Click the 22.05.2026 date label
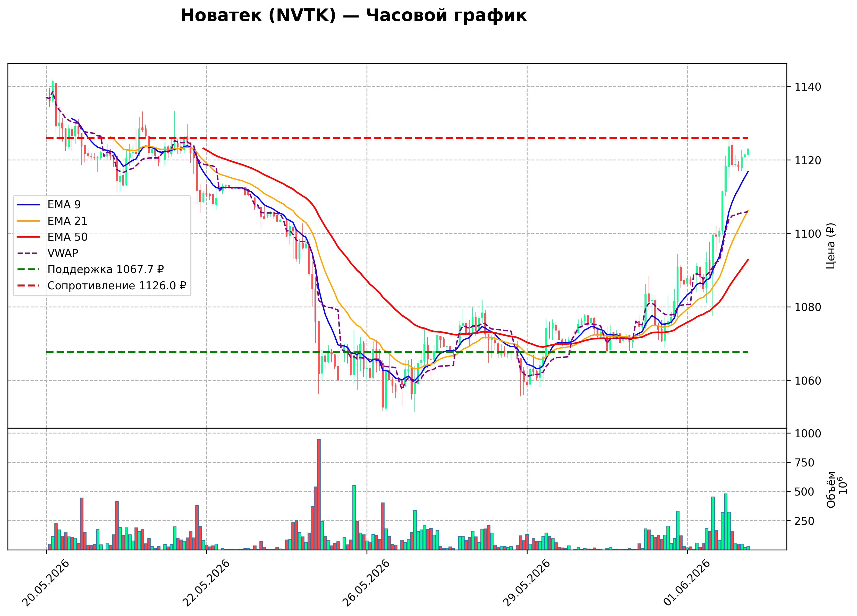 [206, 584]
